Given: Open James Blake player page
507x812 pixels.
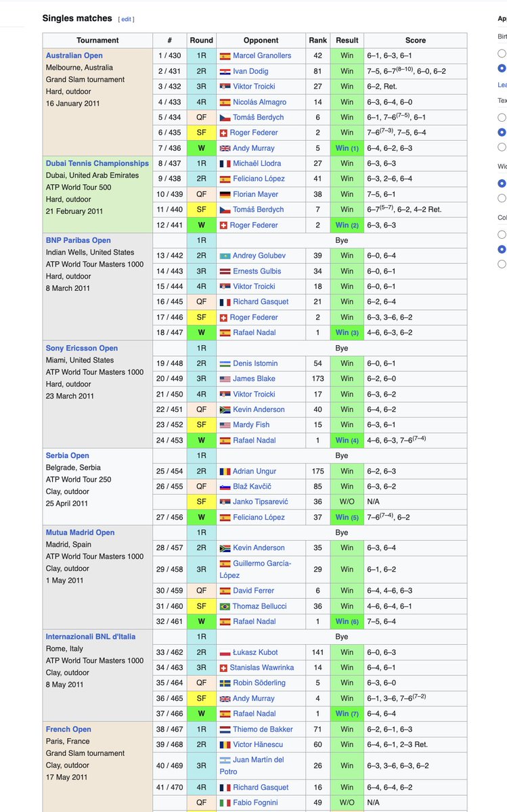Looking at the screenshot, I should pos(254,379).
